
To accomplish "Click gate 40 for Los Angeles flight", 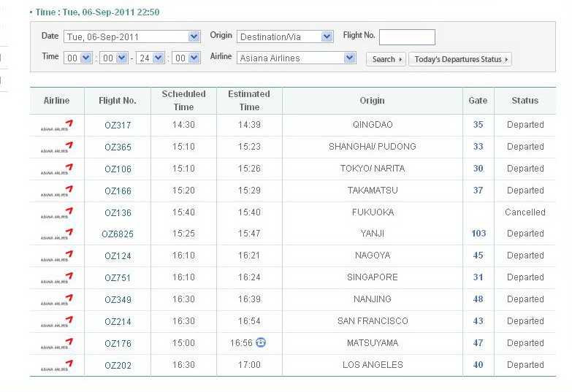I will coord(478,364).
